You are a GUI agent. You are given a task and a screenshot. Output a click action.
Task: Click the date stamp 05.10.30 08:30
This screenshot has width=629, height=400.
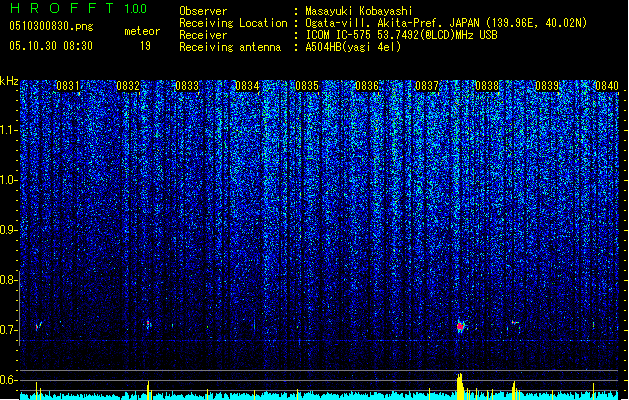[x=51, y=46]
